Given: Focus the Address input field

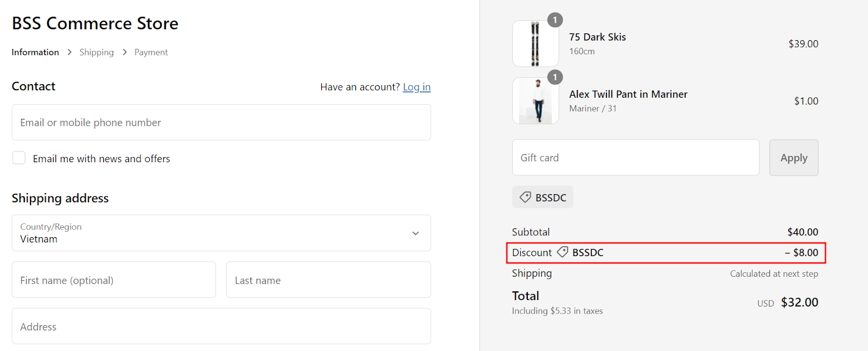Looking at the screenshot, I should pos(221,327).
